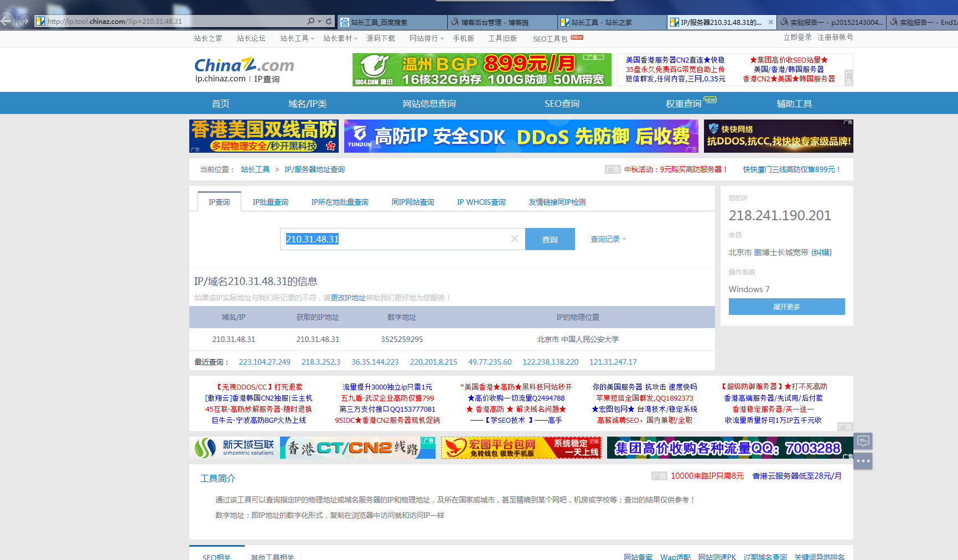Screen dimensions: 958x560
Task: Click the 注册新帐号 register link
Action: pos(835,37)
